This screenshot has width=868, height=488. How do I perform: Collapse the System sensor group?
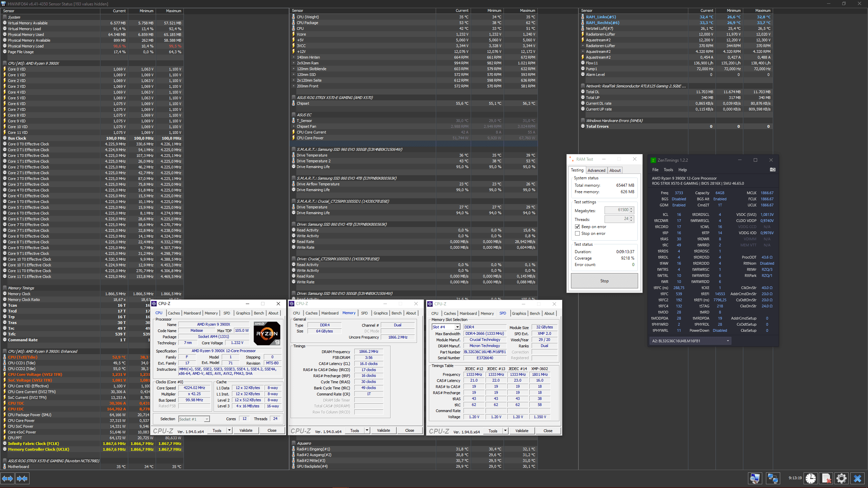(5, 17)
